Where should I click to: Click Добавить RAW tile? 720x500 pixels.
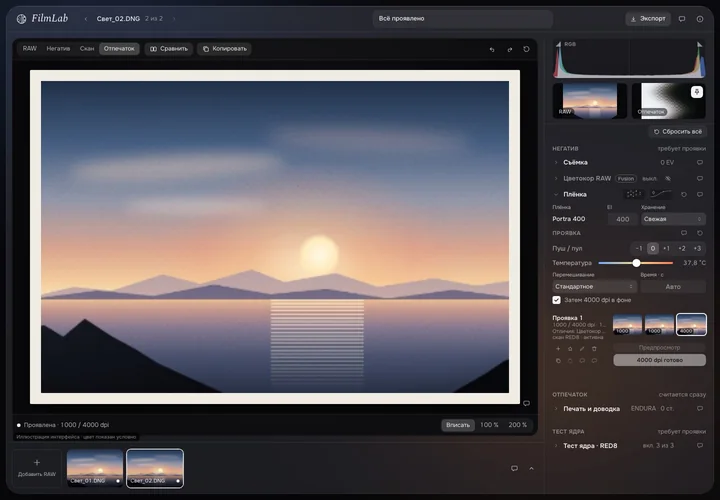[37, 468]
